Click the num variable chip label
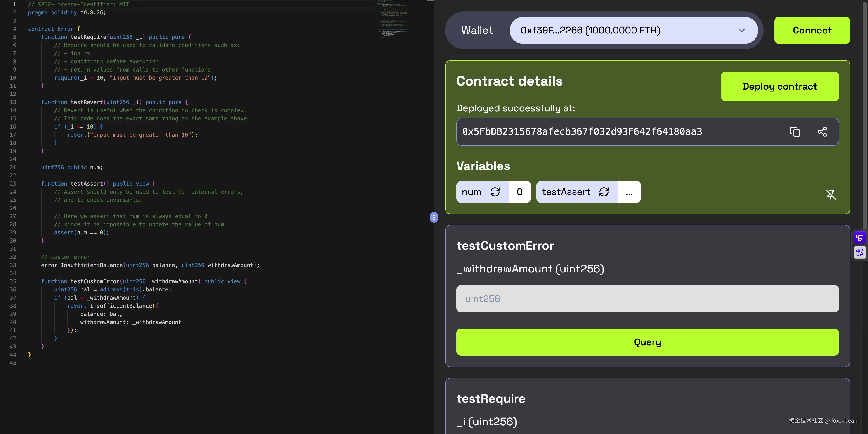This screenshot has width=868, height=434. pos(471,192)
